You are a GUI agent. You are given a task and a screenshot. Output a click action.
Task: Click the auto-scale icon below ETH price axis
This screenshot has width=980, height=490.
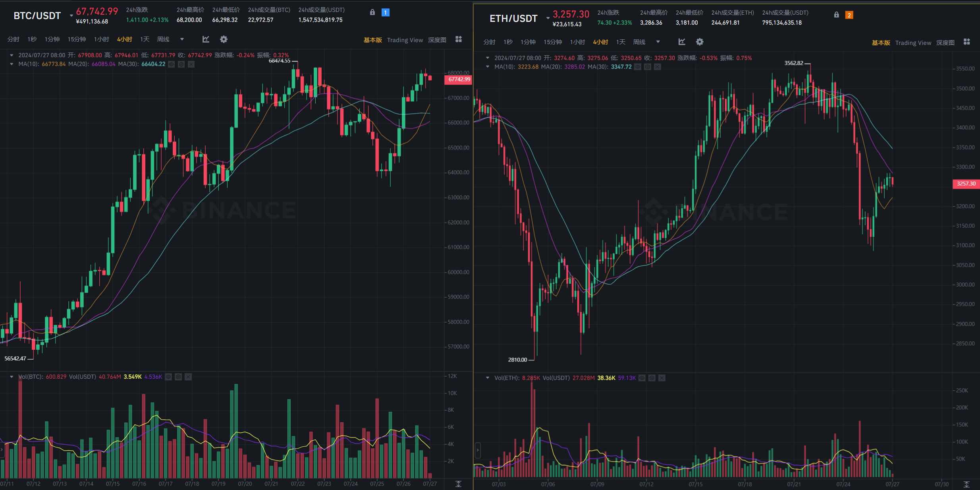point(966,484)
